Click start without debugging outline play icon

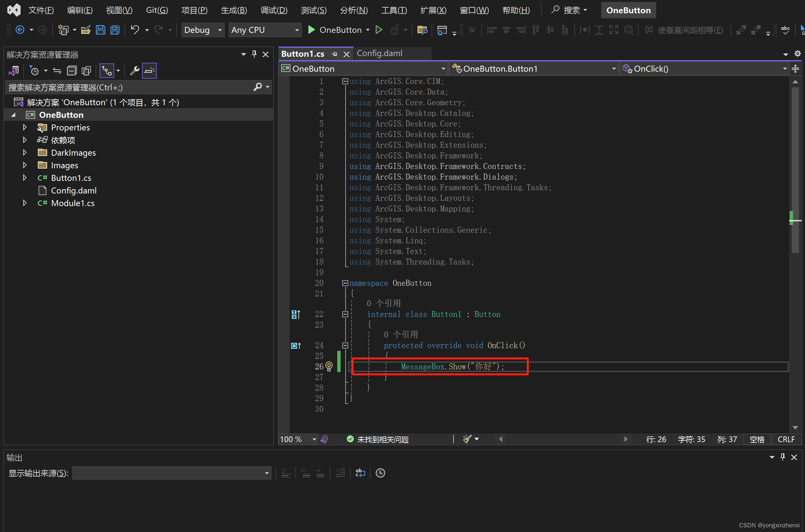click(379, 30)
